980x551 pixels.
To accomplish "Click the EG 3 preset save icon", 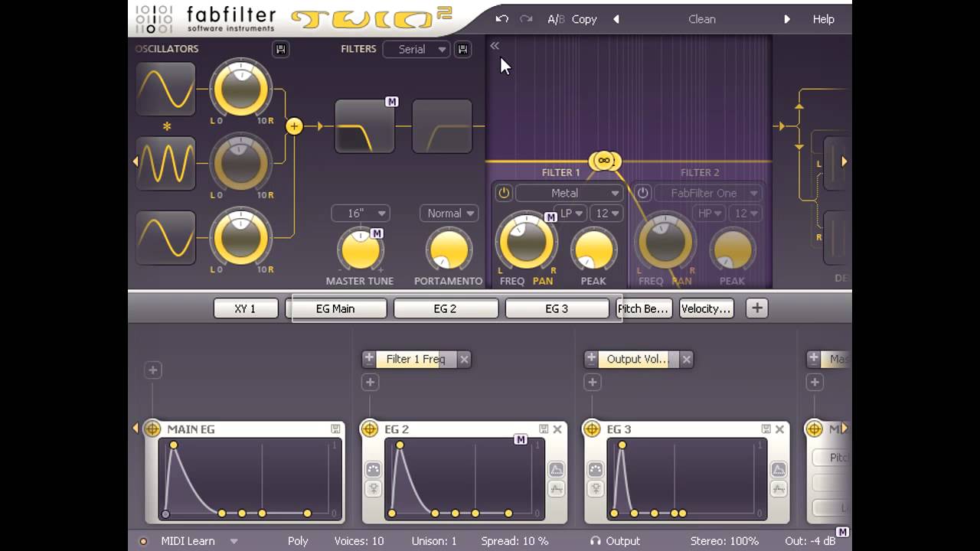I will [x=766, y=429].
